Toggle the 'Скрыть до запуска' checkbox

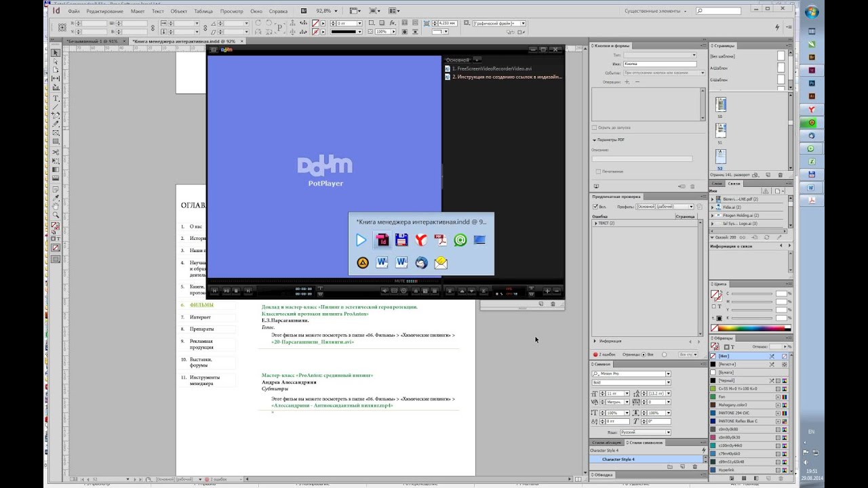(595, 127)
